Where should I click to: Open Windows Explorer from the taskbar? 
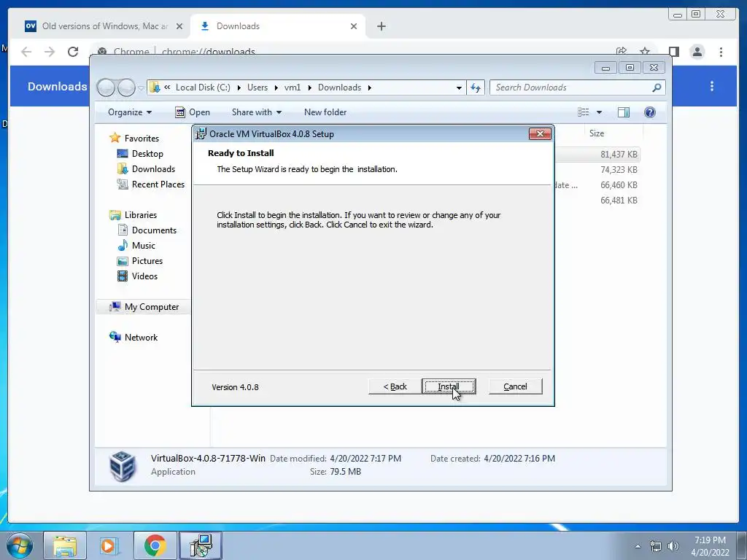pyautogui.click(x=65, y=545)
